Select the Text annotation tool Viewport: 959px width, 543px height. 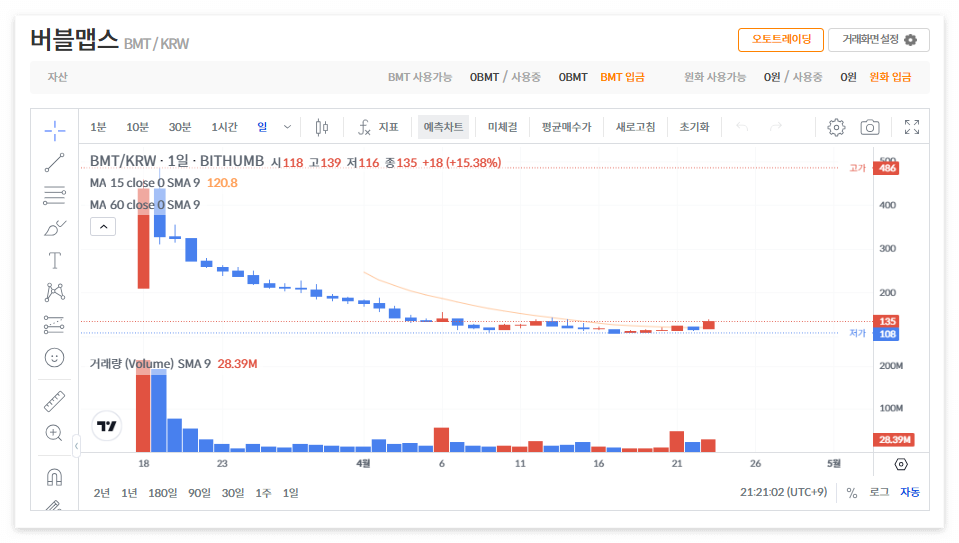point(54,260)
